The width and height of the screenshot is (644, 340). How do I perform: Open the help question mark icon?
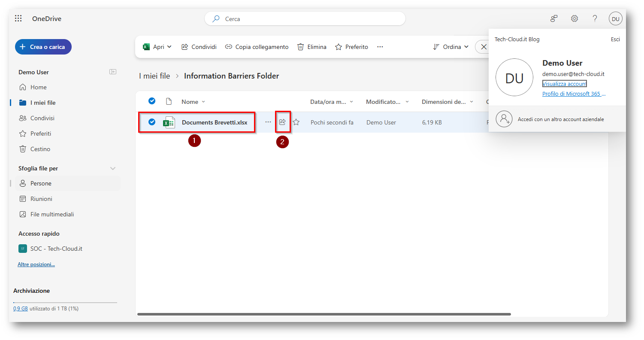pyautogui.click(x=595, y=18)
